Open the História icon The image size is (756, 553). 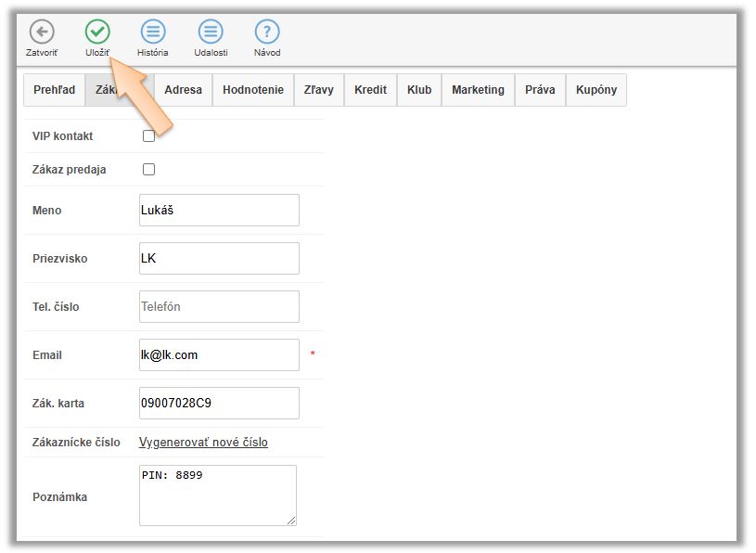153,32
